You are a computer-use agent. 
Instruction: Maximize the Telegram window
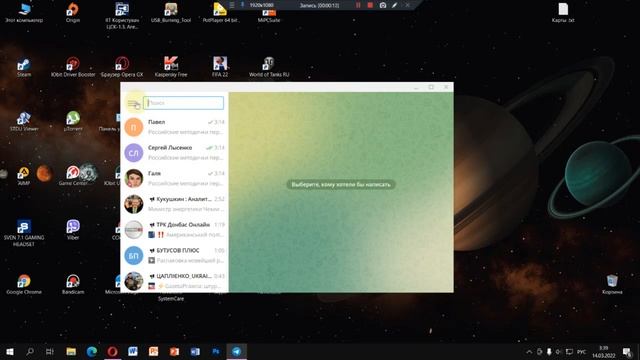431,87
